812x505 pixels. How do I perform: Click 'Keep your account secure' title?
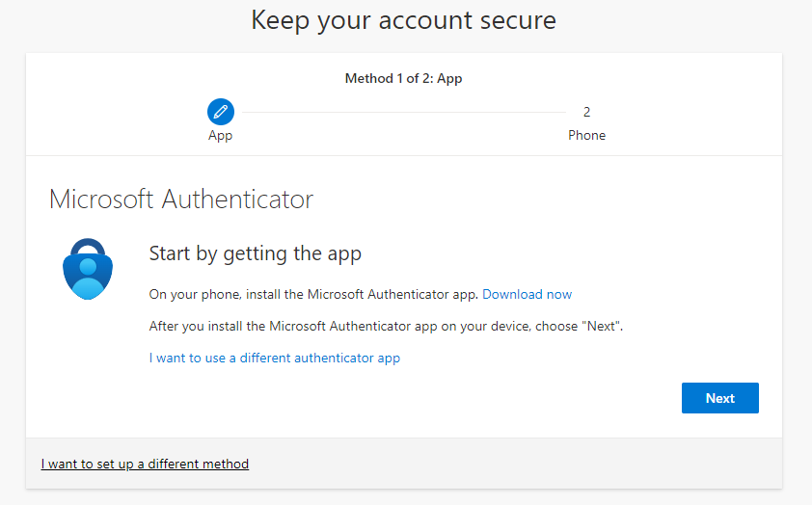point(403,20)
